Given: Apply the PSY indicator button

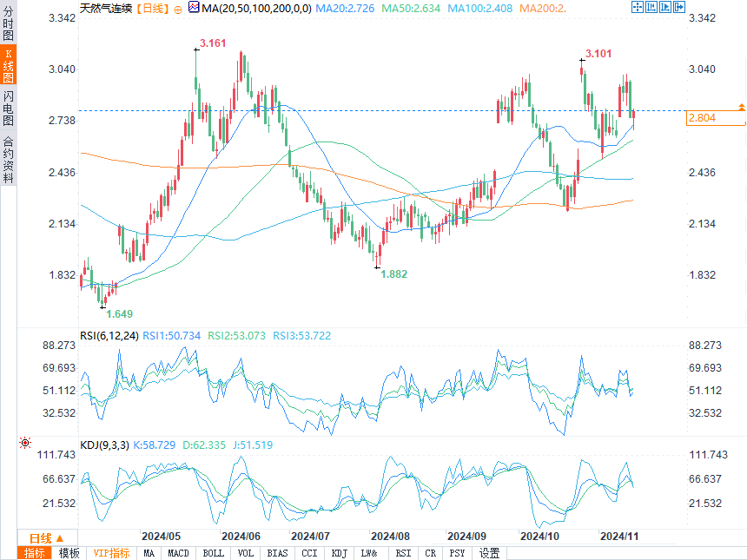Looking at the screenshot, I should (457, 553).
